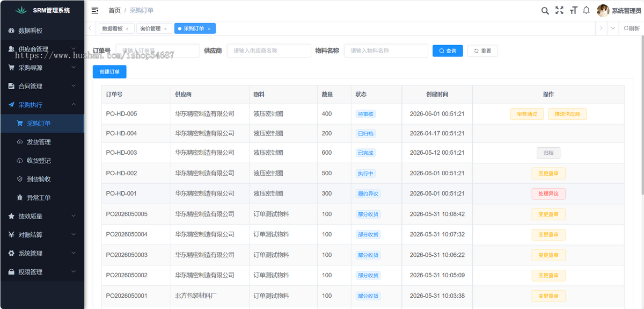
Task: Click the 履约异议 status tag
Action: [x=368, y=193]
